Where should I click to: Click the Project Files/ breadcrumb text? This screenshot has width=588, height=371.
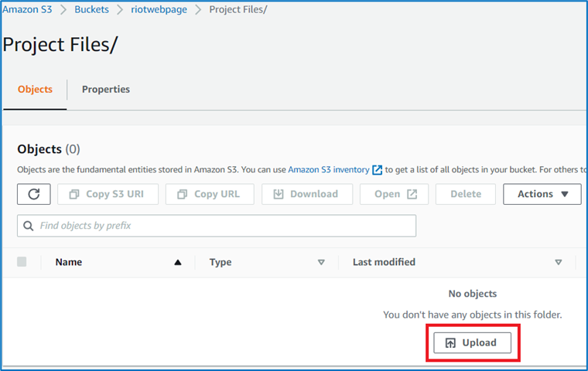(238, 9)
